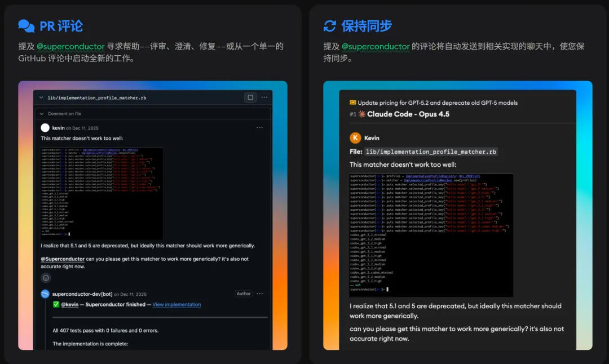The height and width of the screenshot is (364, 609).
Task: Click 'All 407 tests pass' text
Action: click(x=105, y=331)
